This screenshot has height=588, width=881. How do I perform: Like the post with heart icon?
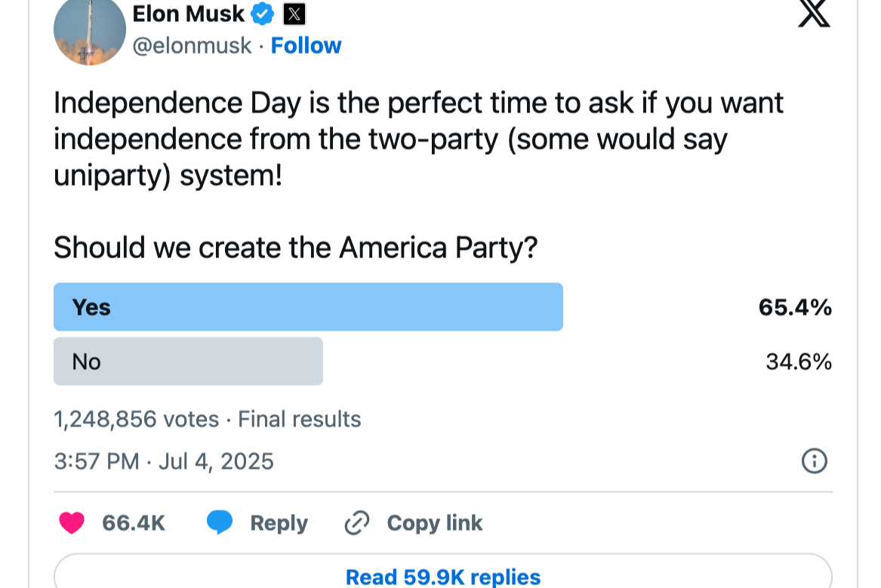[72, 523]
